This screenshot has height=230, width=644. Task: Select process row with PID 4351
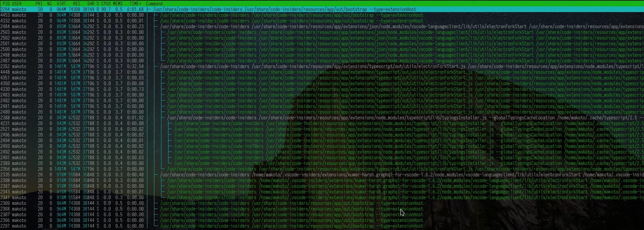[x=322, y=78]
